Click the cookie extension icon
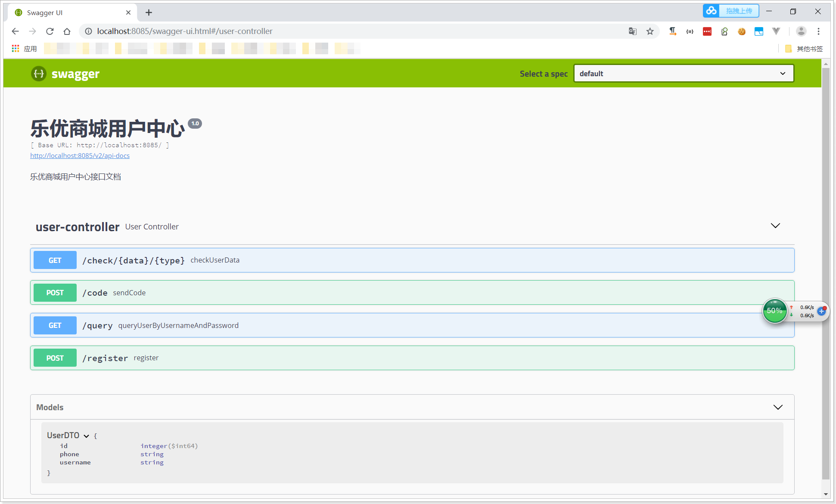Viewport: 836px width, 504px height. (741, 31)
